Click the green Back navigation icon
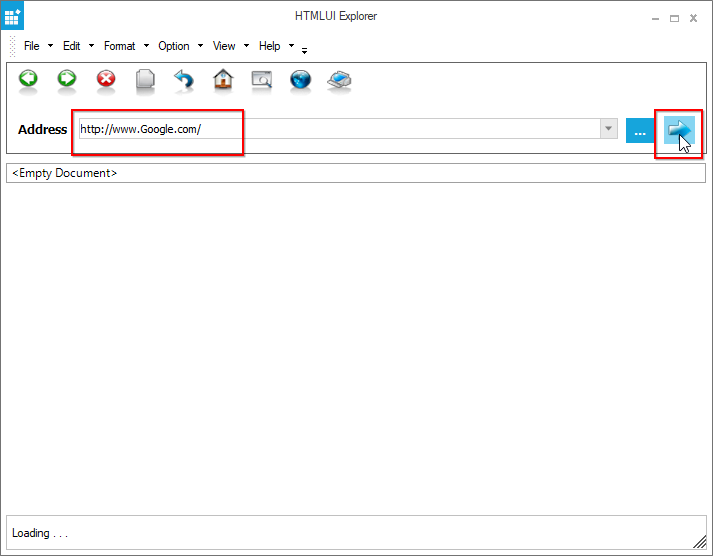Viewport: 713px width, 556px height. coord(28,79)
